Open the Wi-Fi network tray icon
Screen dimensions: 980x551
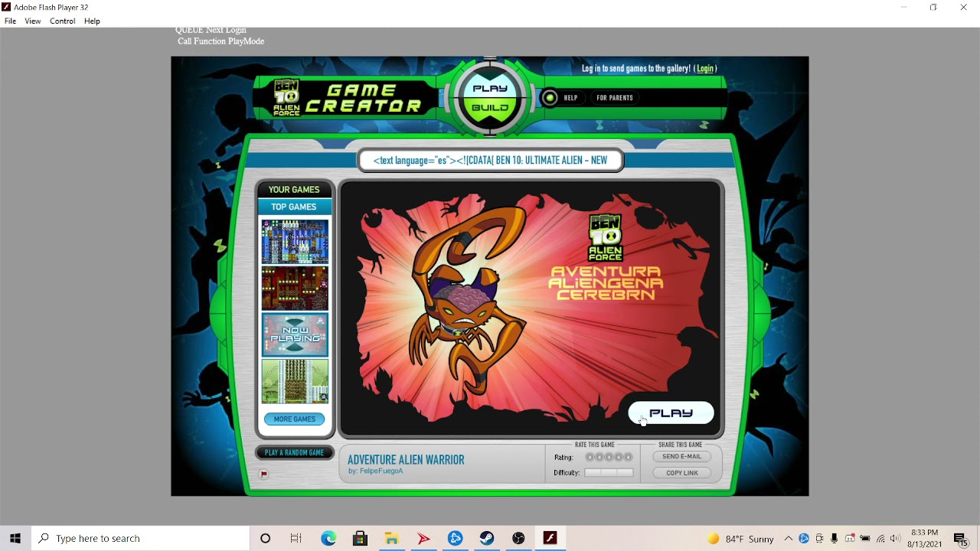pyautogui.click(x=880, y=539)
